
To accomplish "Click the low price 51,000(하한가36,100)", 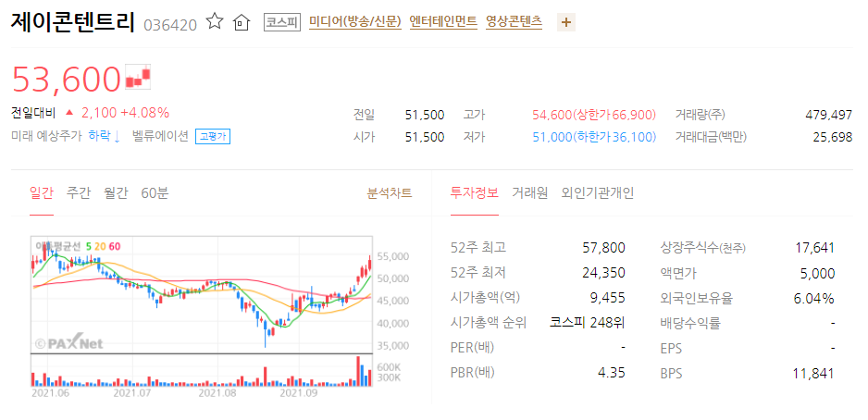I will click(x=594, y=137).
